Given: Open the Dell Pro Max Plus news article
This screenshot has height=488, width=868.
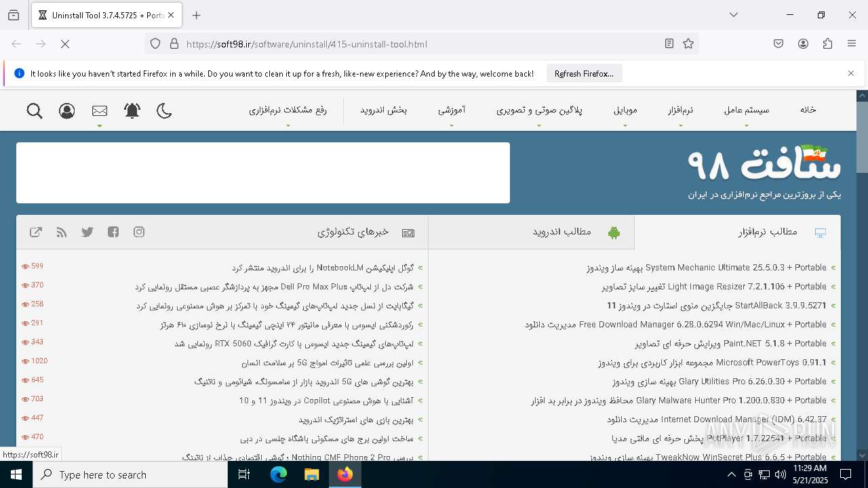Looking at the screenshot, I should tap(274, 287).
